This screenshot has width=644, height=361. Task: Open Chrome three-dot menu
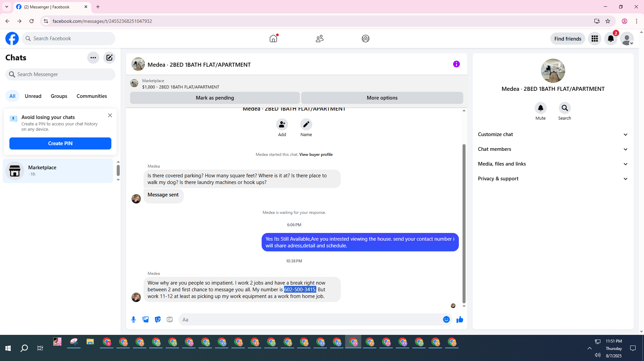point(637,21)
